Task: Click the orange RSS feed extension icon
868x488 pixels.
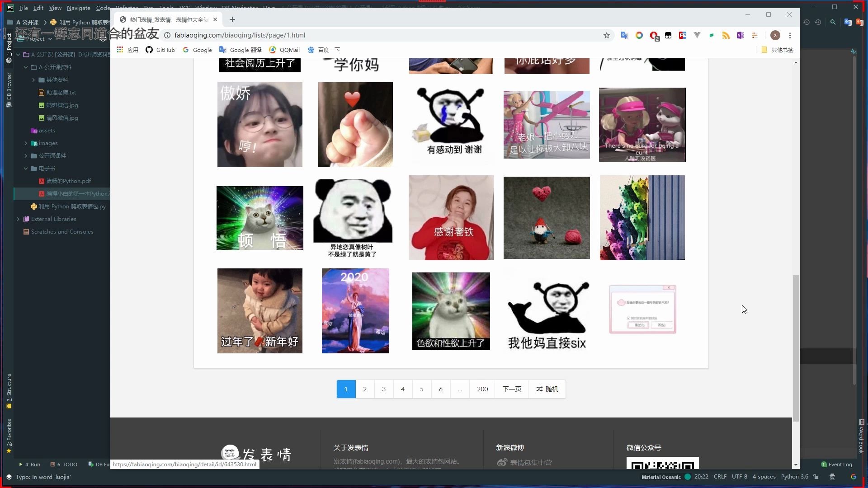Action: 726,35
